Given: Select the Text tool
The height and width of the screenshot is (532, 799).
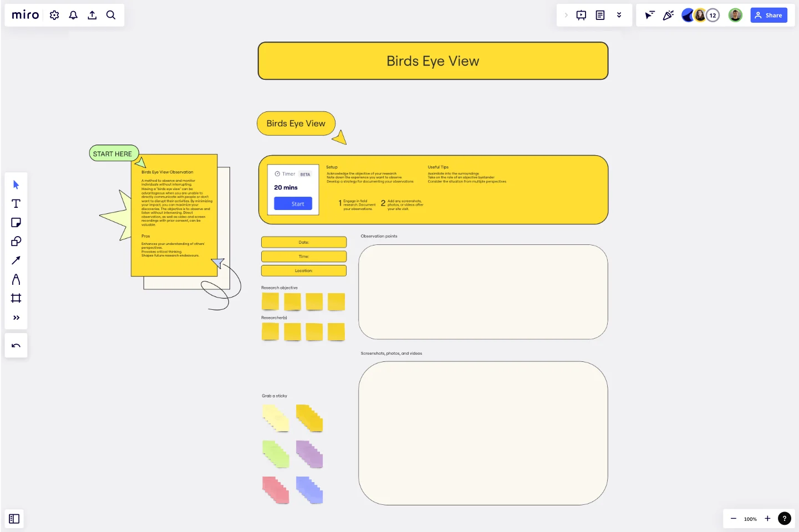Looking at the screenshot, I should pos(16,203).
